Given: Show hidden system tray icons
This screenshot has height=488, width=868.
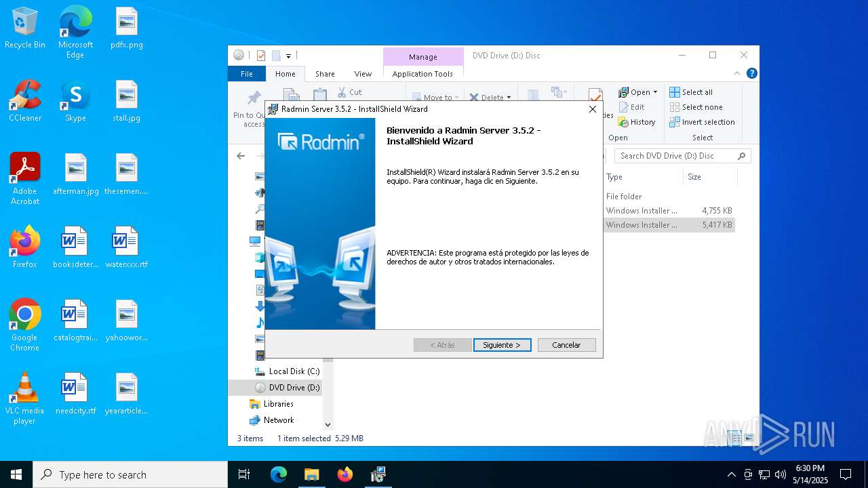Looking at the screenshot, I should pos(731,474).
